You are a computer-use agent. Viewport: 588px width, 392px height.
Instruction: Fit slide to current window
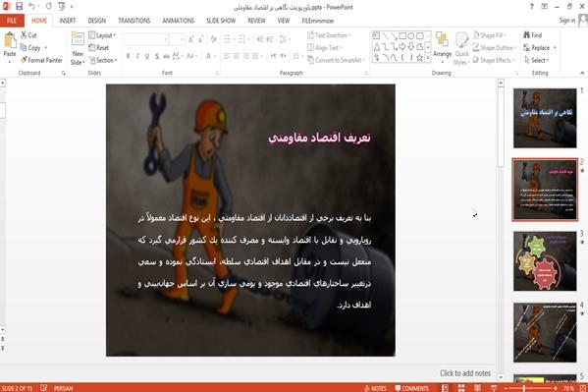tap(583, 388)
